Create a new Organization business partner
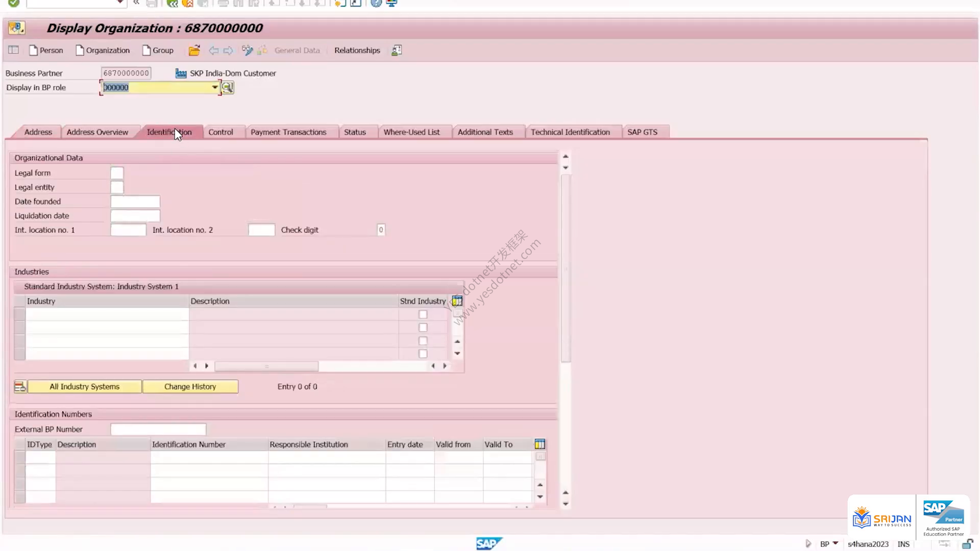The height and width of the screenshot is (551, 980). [x=103, y=50]
